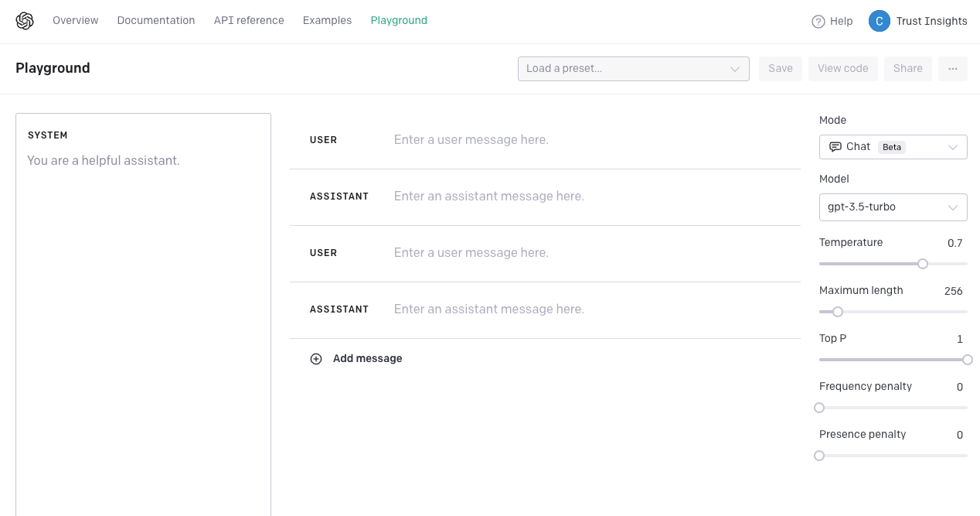
Task: Switch to Examples
Action: [x=327, y=21]
